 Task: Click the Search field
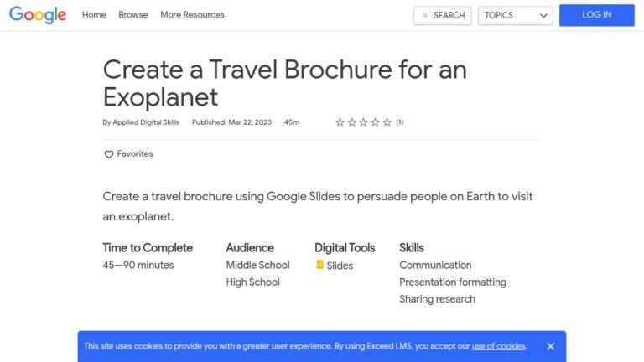(x=443, y=16)
